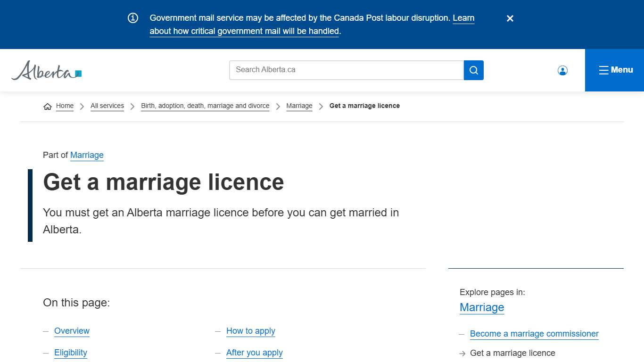Open Become a marriage commissioner
This screenshot has width=644, height=362.
534,334
